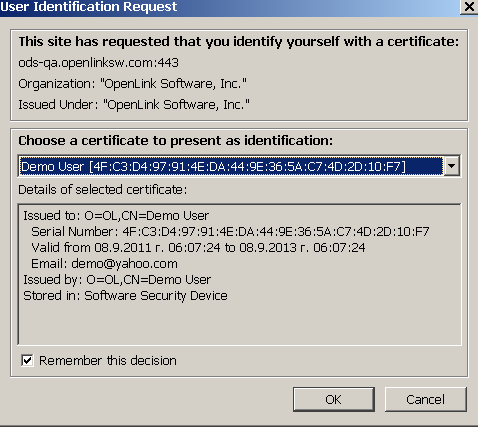This screenshot has height=429, width=478.
Task: Close the User Identification Request dialog
Action: click(x=469, y=6)
